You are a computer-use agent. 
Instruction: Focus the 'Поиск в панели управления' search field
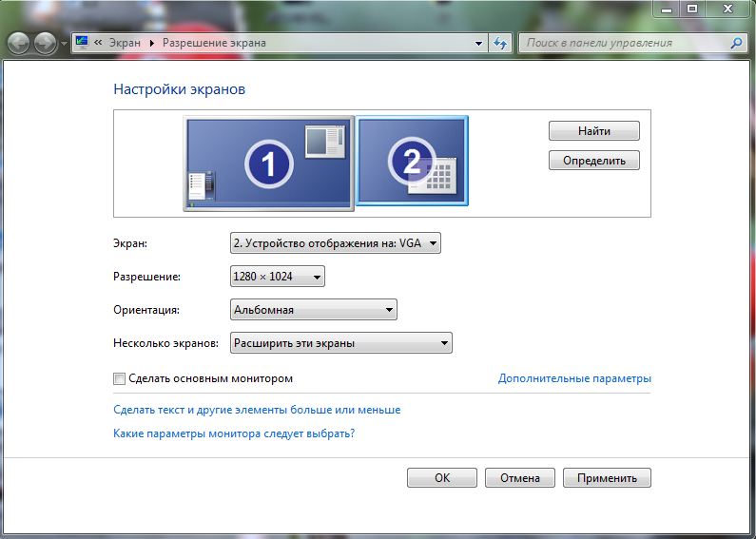(x=623, y=43)
